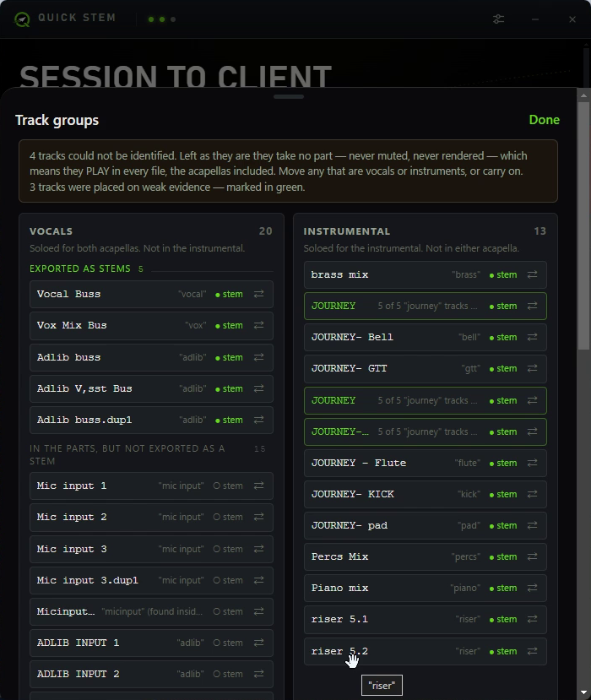Click the sheet drag handle above Track groups
The image size is (591, 700).
(x=289, y=96)
